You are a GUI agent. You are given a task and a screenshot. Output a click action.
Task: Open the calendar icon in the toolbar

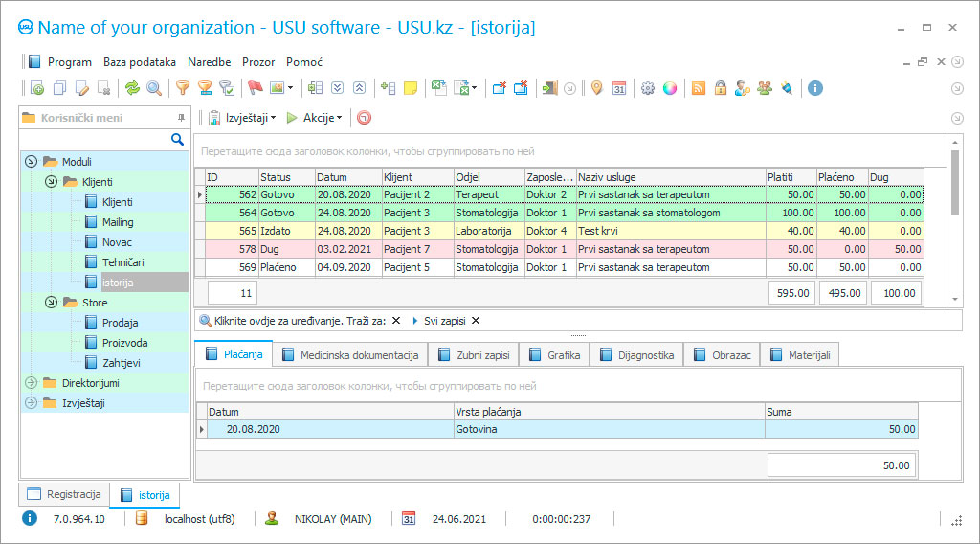tap(619, 88)
